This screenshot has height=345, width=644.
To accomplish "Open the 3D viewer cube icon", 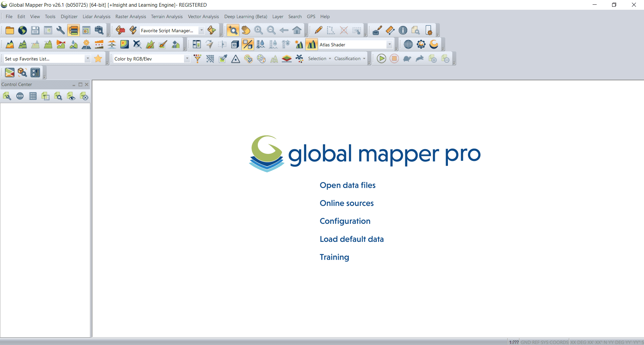I will click(235, 44).
